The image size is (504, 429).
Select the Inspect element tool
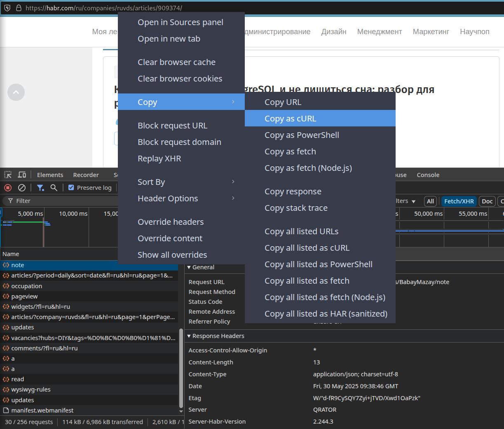7,175
